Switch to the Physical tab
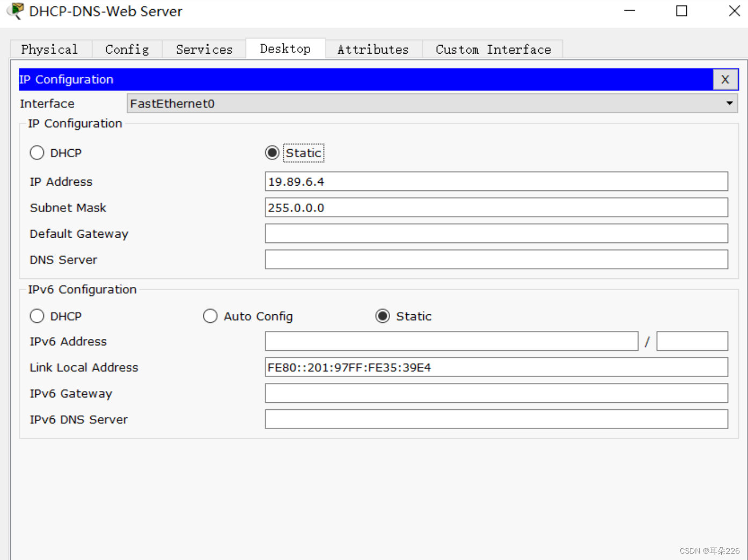This screenshot has height=560, width=748. tap(51, 49)
